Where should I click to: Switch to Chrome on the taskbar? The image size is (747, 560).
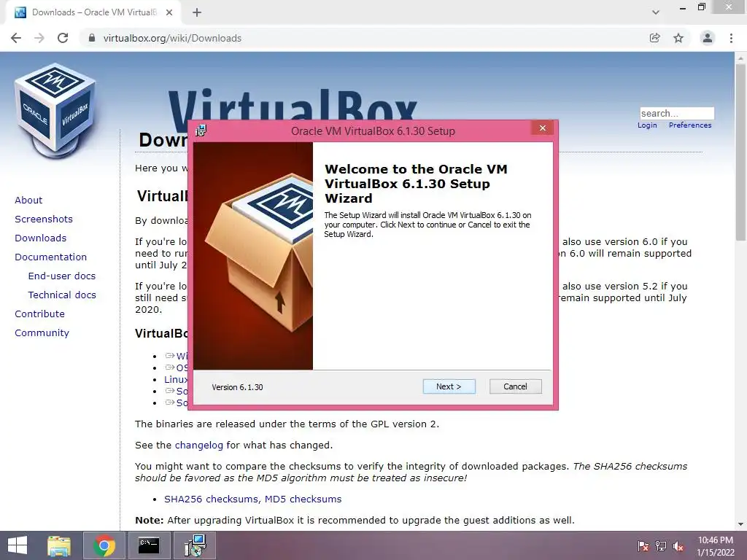coord(104,545)
